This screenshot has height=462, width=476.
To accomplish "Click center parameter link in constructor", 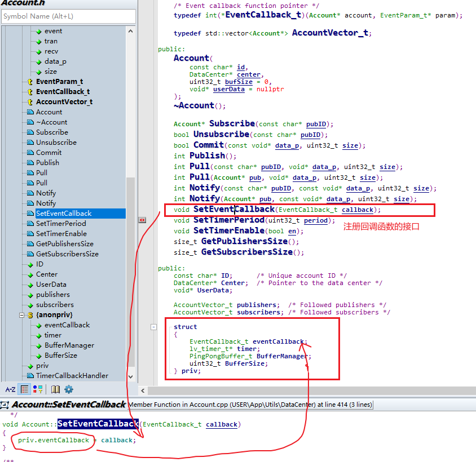I will pos(249,74).
